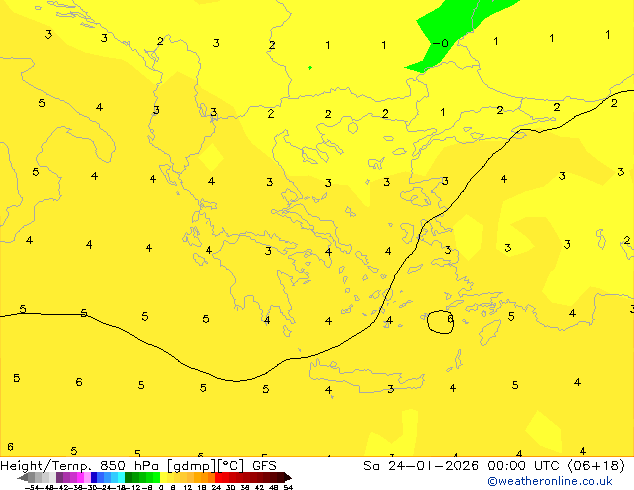Pick the dark green legend color segment
Image resolution: width=634 pixels, height=490 pixels.
click(x=132, y=477)
